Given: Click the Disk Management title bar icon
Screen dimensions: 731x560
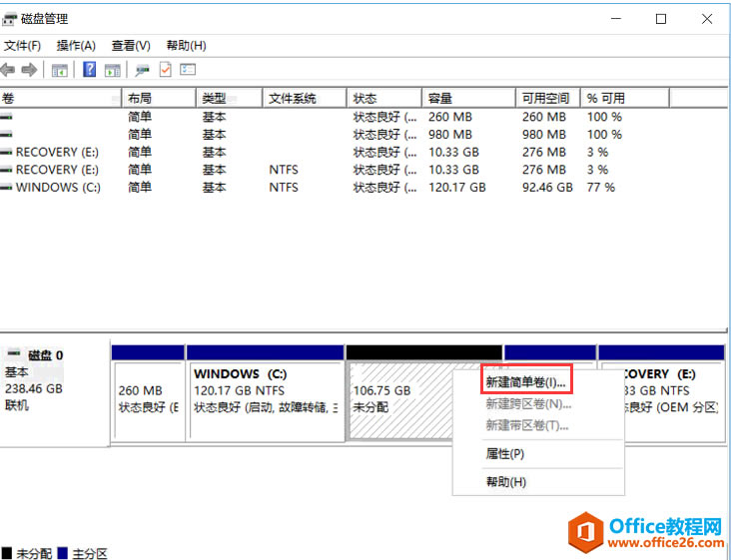Looking at the screenshot, I should 9,19.
